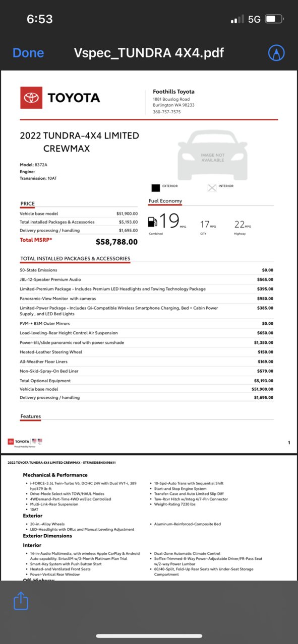298x644 pixels.
Task: Tap the Limited-Premium Package row
Action: 147,289
